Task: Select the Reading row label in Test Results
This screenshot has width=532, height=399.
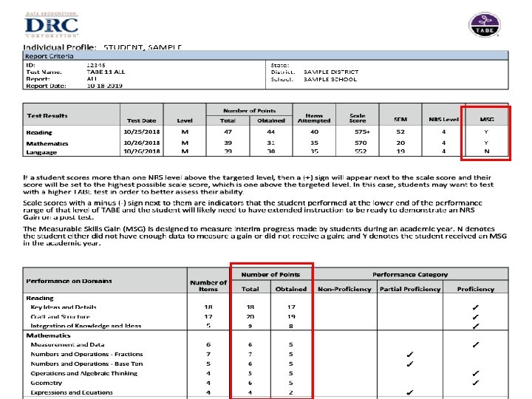Action: click(x=39, y=132)
